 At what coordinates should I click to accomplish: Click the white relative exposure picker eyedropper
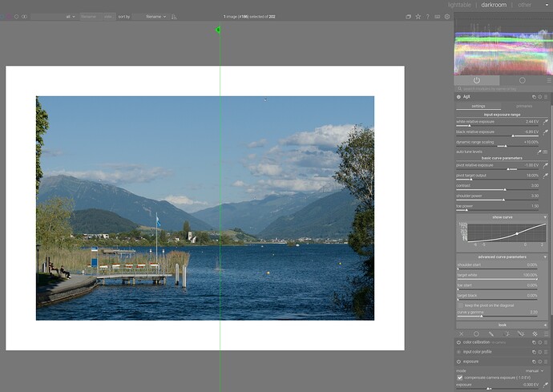(x=545, y=122)
